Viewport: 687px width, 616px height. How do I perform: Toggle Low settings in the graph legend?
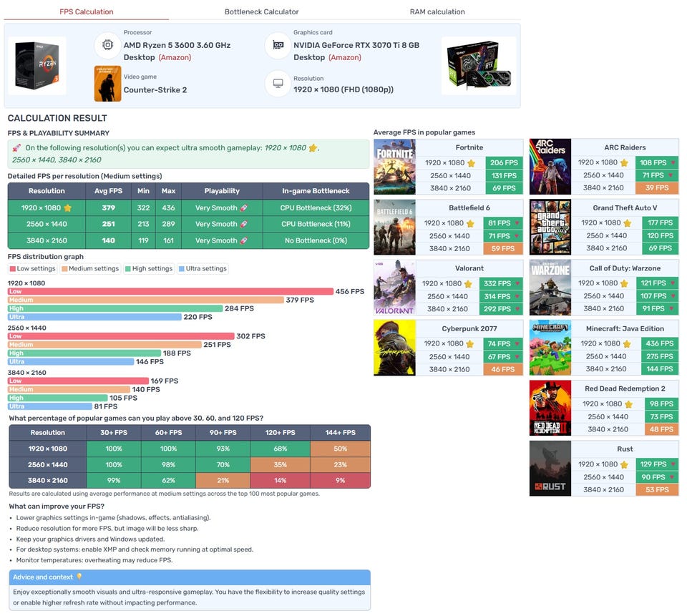pyautogui.click(x=33, y=268)
